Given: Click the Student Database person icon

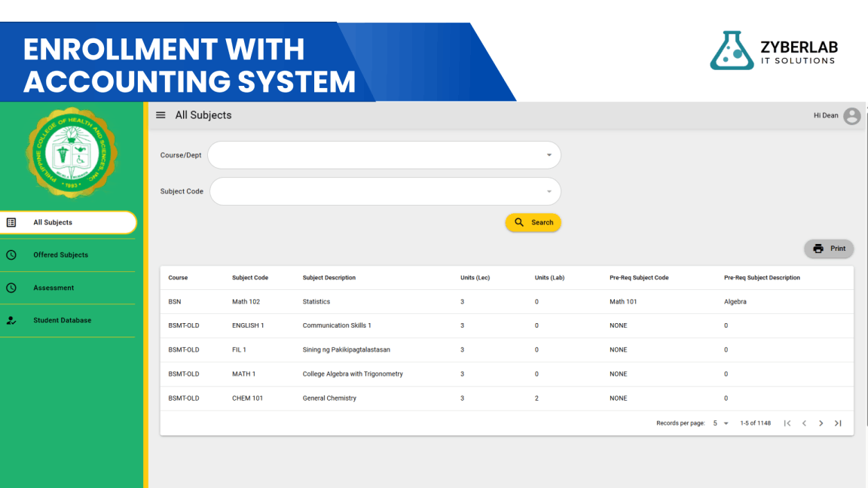Looking at the screenshot, I should tap(11, 320).
